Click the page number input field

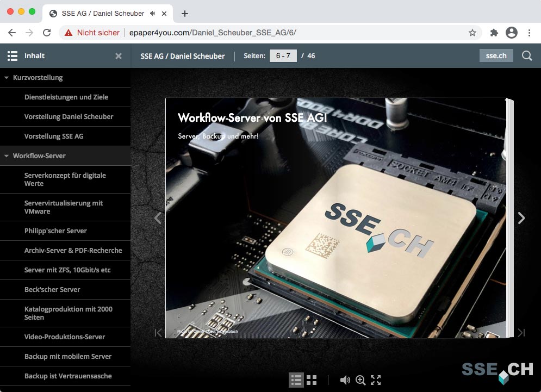click(x=283, y=55)
